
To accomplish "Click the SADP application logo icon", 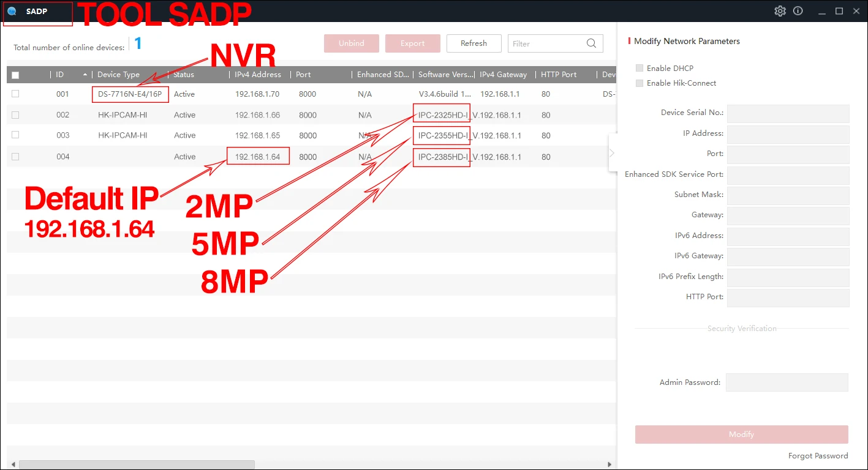I will click(x=12, y=11).
